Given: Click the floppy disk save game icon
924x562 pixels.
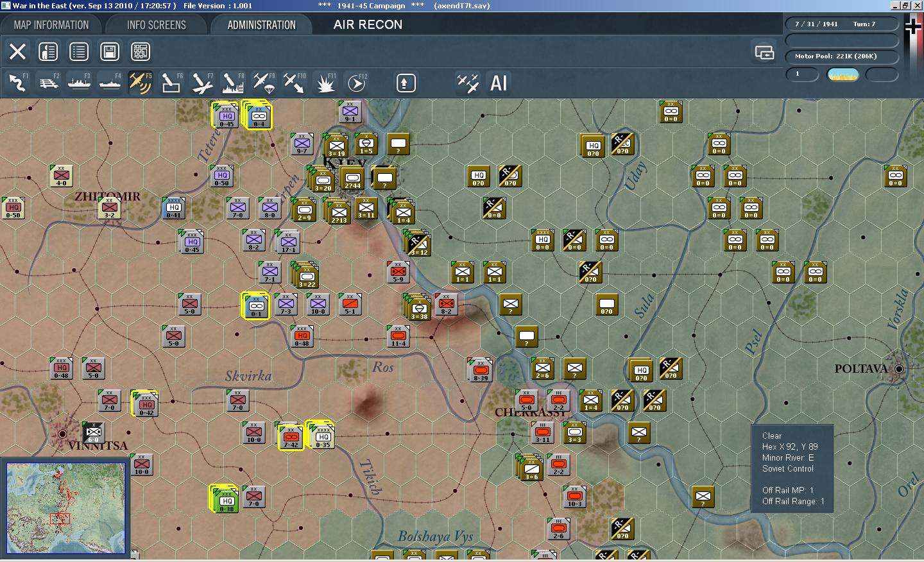Looking at the screenshot, I should (x=110, y=51).
